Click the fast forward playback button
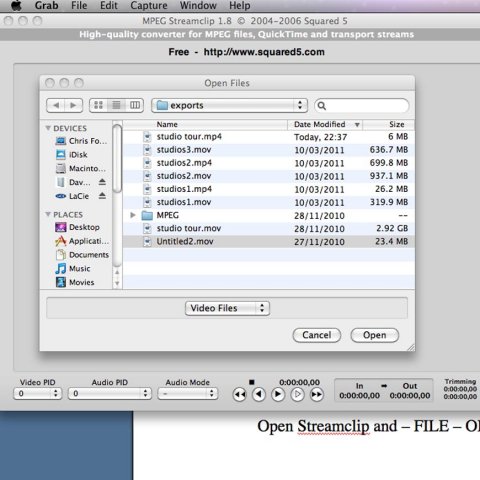Screen dimensions: 480x480 point(317,395)
